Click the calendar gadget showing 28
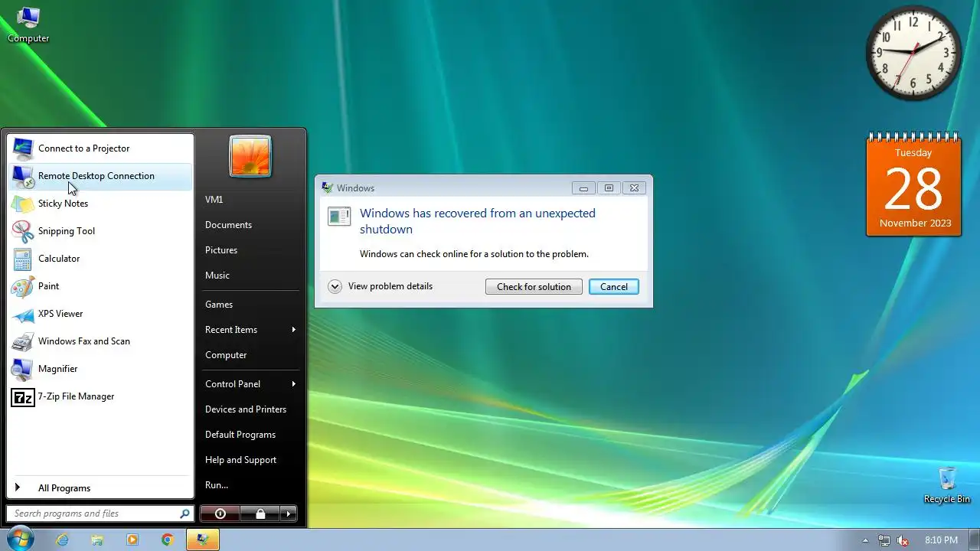This screenshot has height=551, width=980. [914, 186]
